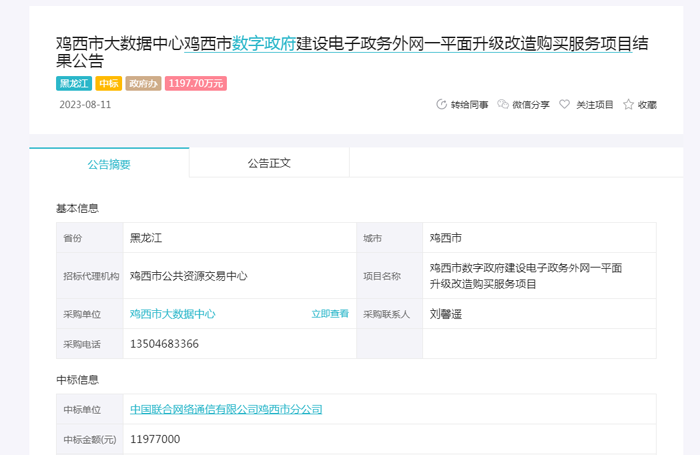Click the forward-to-colleague icon

click(x=441, y=104)
